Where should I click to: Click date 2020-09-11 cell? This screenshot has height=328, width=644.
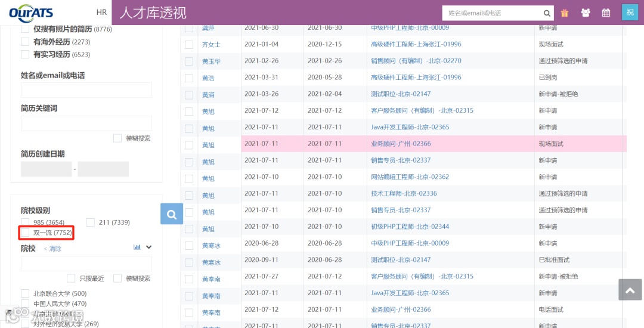[x=262, y=259]
